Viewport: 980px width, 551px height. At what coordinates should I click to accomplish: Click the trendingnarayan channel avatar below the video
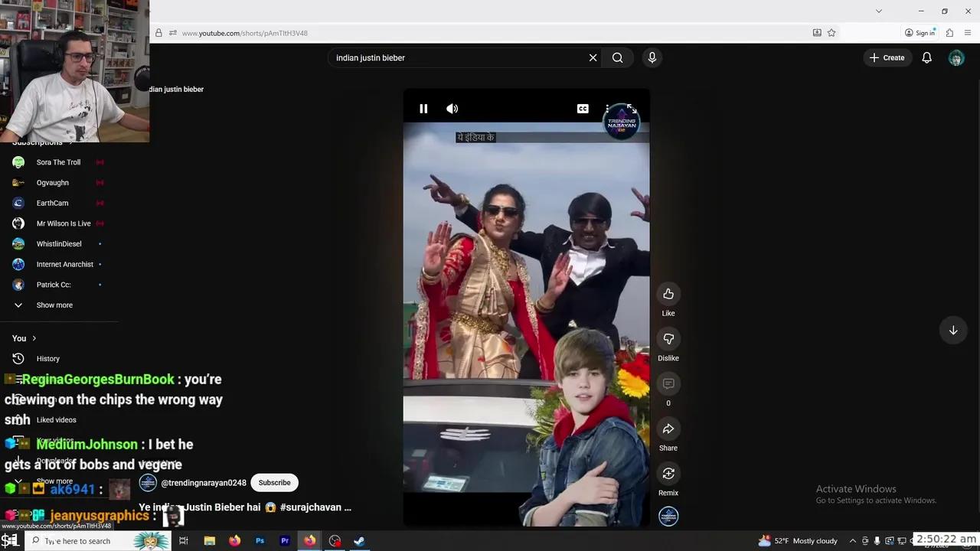[x=148, y=483]
